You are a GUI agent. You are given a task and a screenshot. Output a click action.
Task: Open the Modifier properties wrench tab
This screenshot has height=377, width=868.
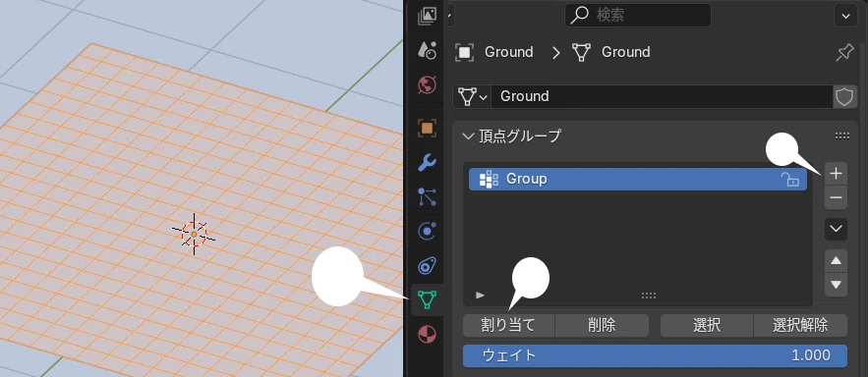point(427,163)
